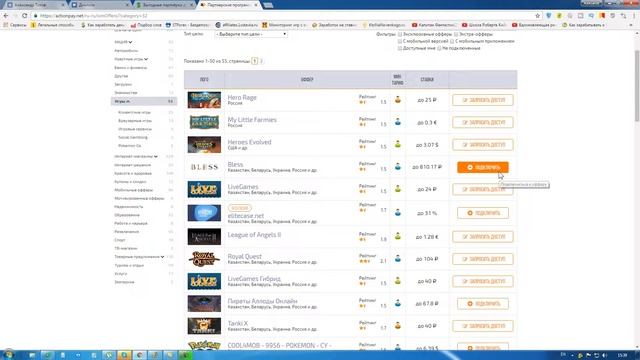Viewport: 640px width, 360px height.
Task: Click the type icon in Пираты Аллоды Онлайн row
Action: point(398,303)
